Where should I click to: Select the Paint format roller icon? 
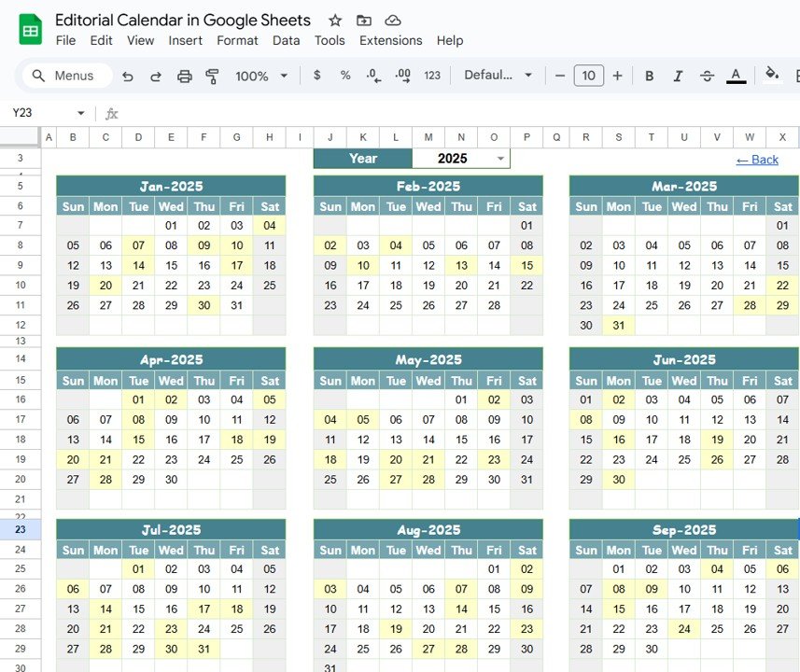point(212,76)
